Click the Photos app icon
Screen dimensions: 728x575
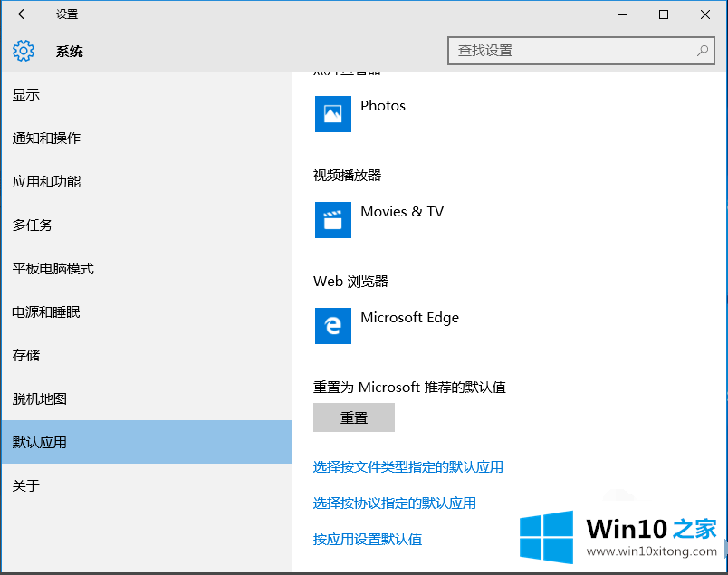333,114
